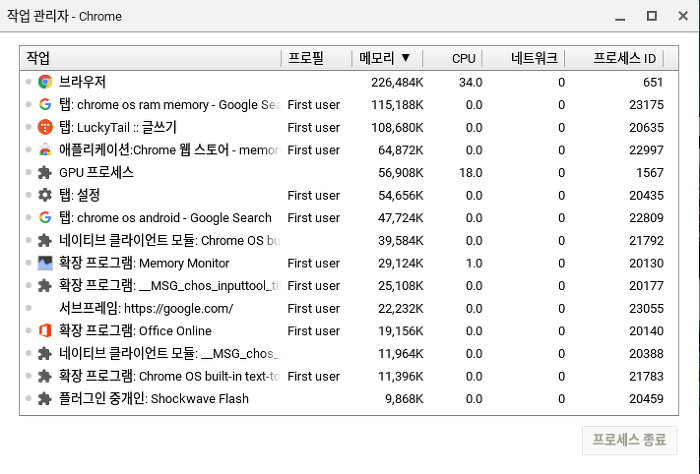Click process ID 1567
The height and width of the screenshot is (474, 700).
[x=650, y=173]
